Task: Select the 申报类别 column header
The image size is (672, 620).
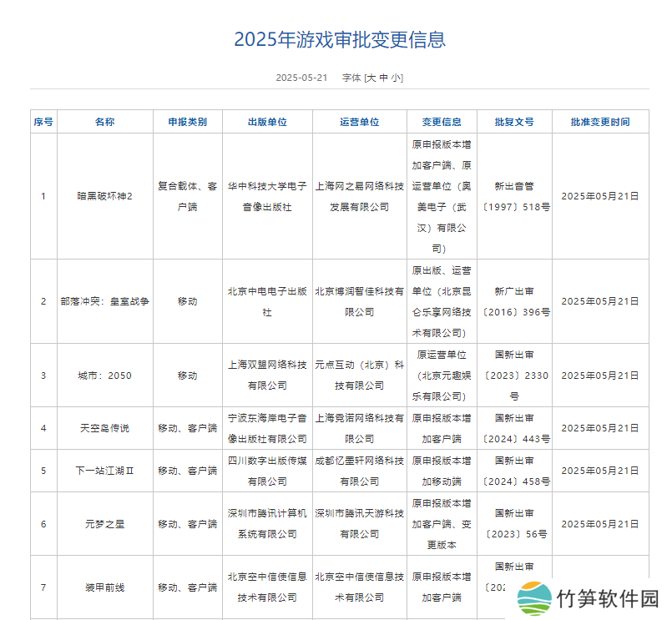Action: [x=188, y=122]
